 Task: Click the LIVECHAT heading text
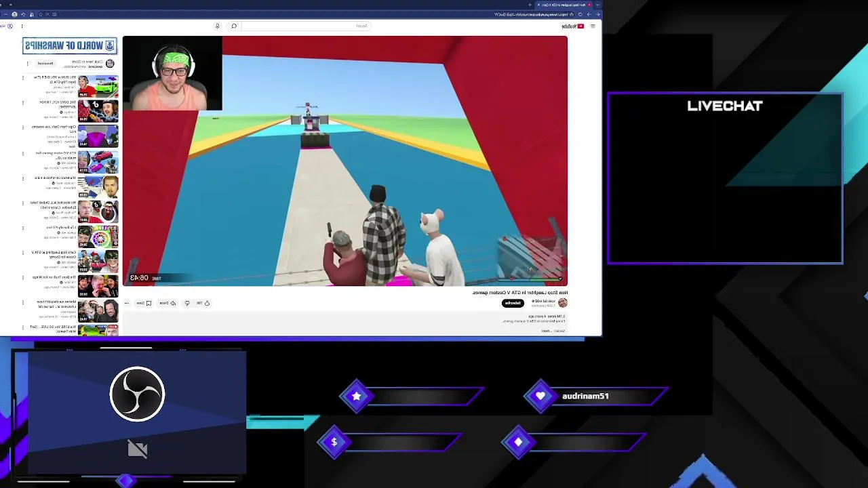(725, 106)
